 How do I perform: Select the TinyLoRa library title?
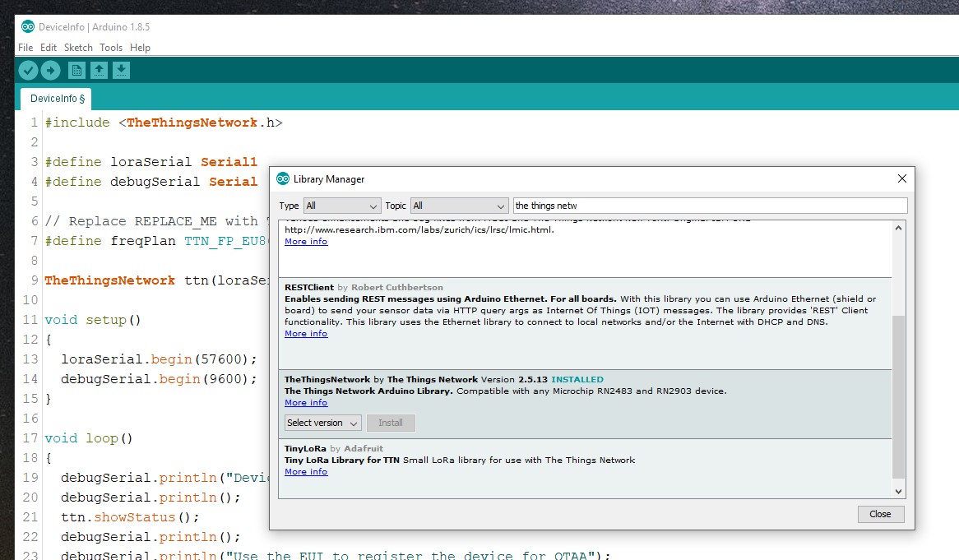[x=305, y=448]
